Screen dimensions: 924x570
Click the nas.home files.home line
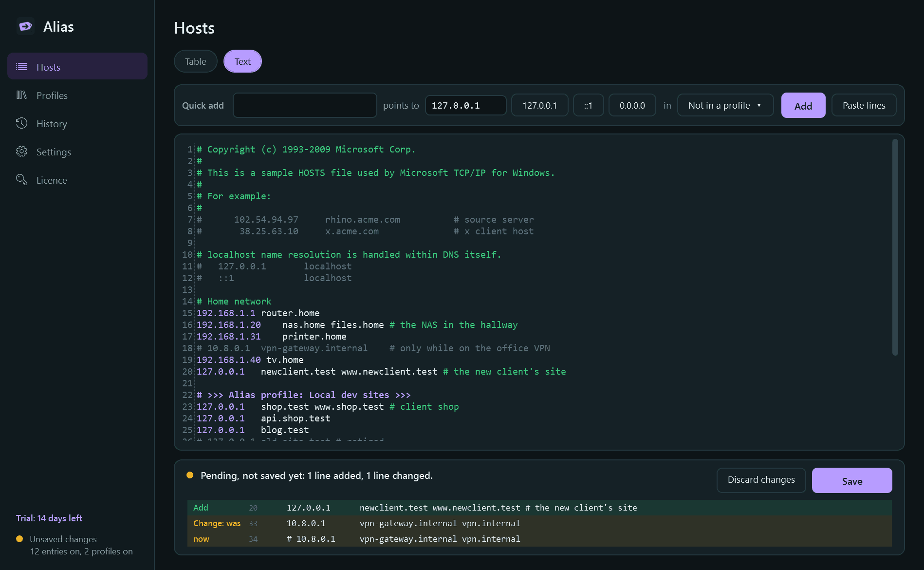[357, 325]
